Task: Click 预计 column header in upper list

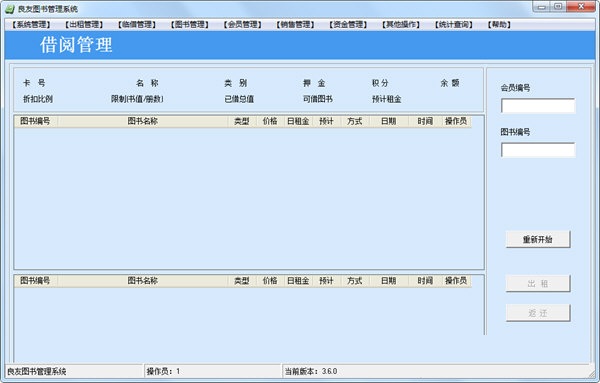Action: point(326,121)
